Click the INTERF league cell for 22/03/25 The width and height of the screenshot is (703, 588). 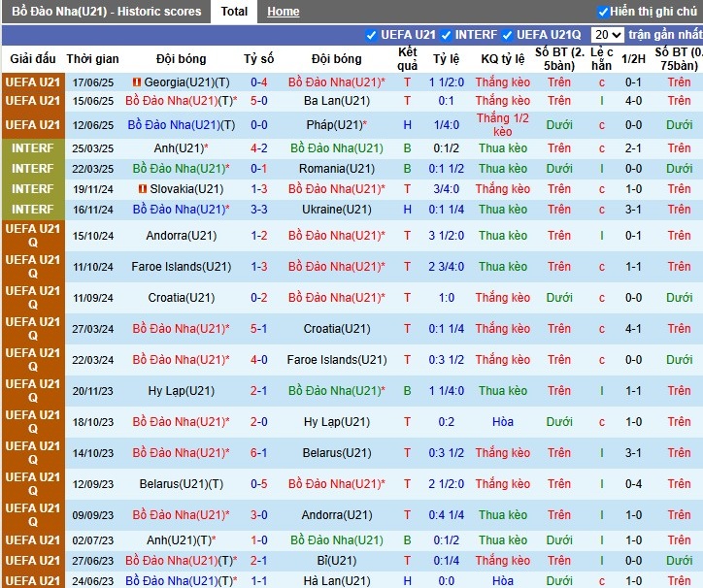33,169
